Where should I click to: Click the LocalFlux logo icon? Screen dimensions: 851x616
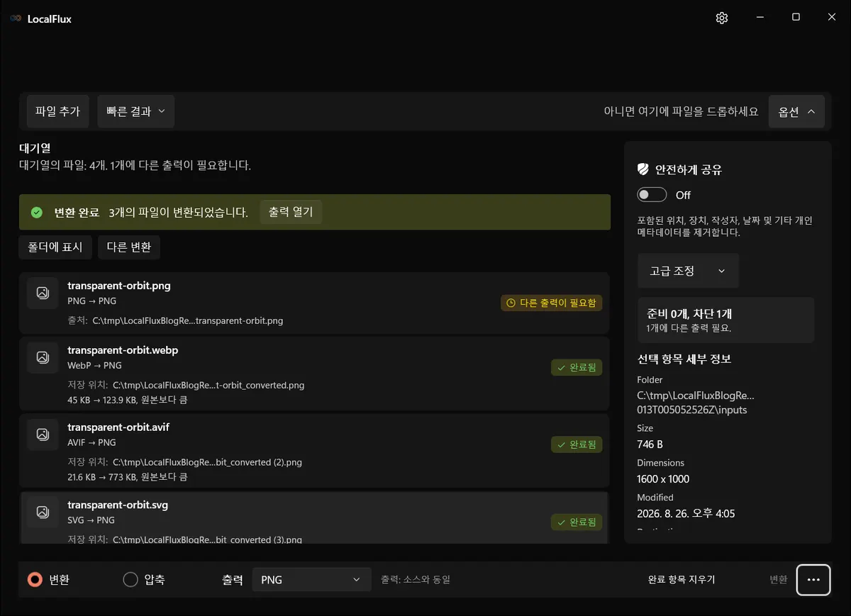(x=16, y=19)
